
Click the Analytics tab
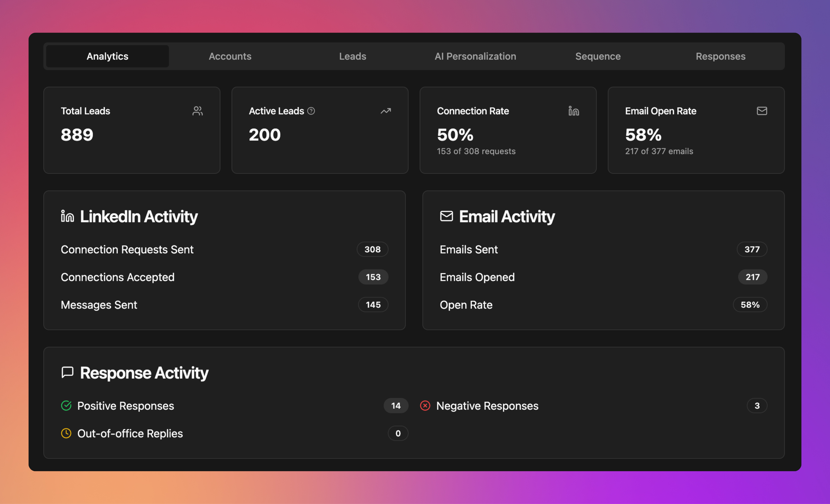[108, 56]
